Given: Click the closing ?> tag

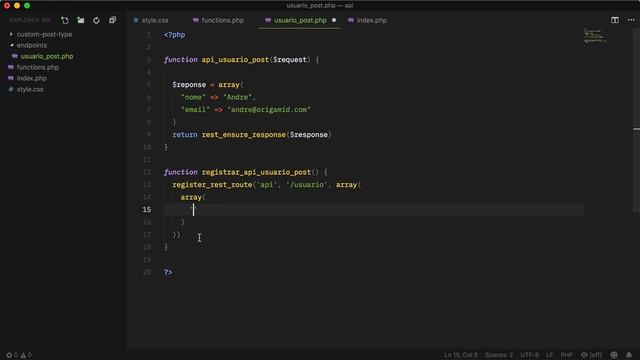Looking at the screenshot, I should coord(168,272).
